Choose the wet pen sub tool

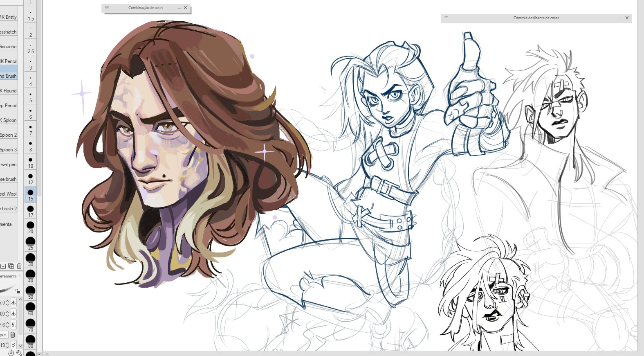coord(9,164)
